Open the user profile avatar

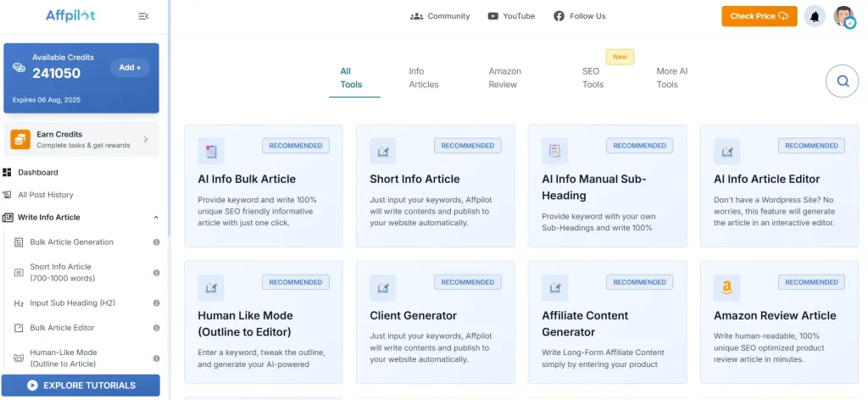click(x=844, y=17)
